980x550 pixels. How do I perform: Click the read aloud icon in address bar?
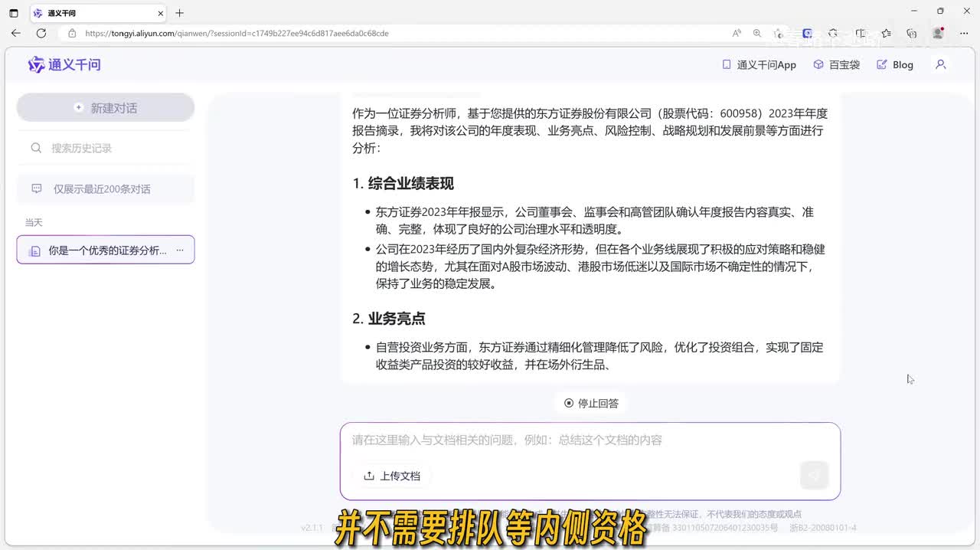(737, 34)
